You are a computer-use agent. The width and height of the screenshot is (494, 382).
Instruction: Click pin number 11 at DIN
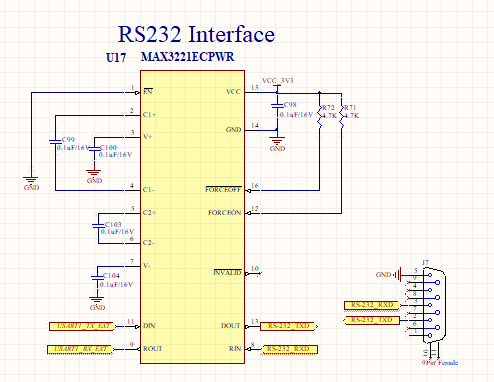click(x=130, y=322)
